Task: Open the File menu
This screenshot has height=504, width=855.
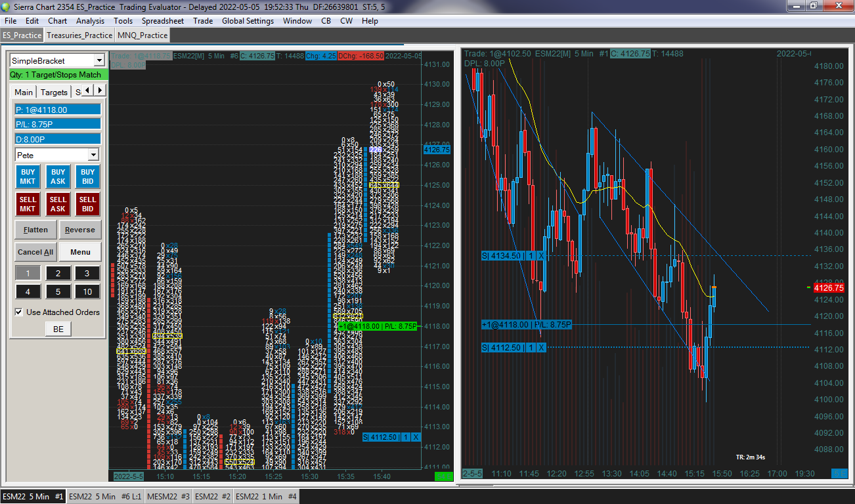Action: [x=11, y=20]
